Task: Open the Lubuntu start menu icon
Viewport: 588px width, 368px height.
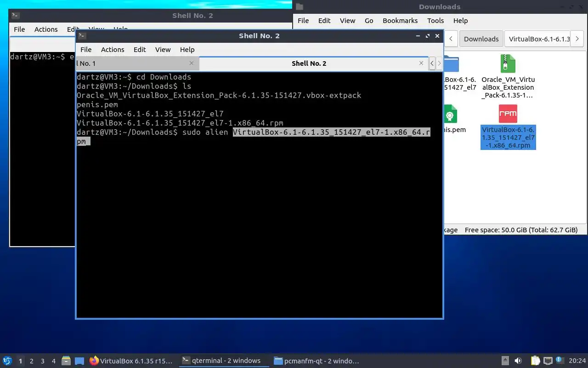Action: click(7, 361)
